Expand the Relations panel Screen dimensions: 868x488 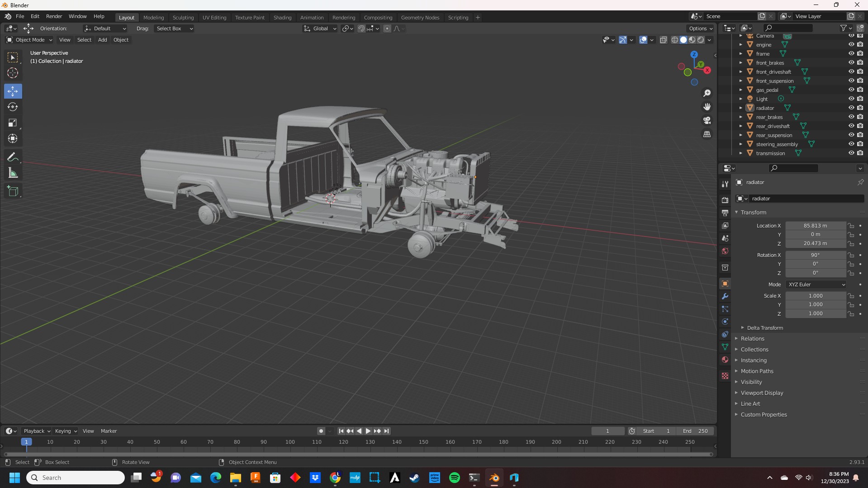click(x=753, y=339)
